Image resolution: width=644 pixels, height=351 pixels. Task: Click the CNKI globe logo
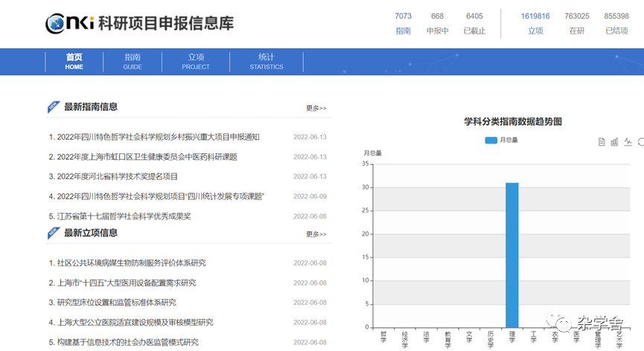(x=56, y=24)
